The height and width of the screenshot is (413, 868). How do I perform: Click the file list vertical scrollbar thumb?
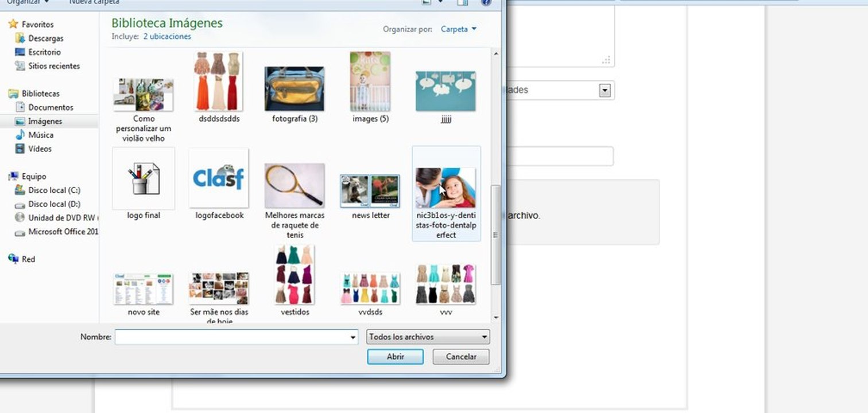[496, 235]
